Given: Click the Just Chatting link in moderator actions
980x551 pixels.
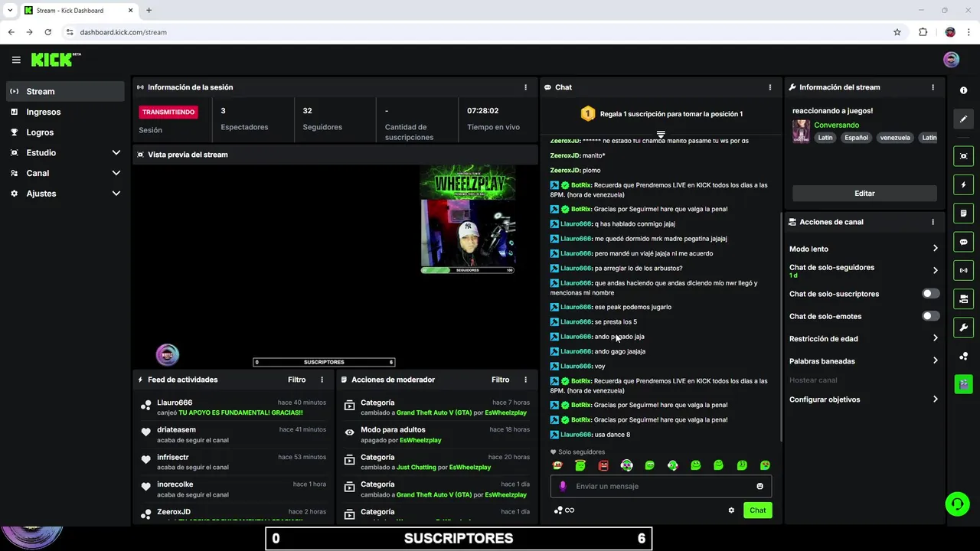Looking at the screenshot, I should (416, 467).
